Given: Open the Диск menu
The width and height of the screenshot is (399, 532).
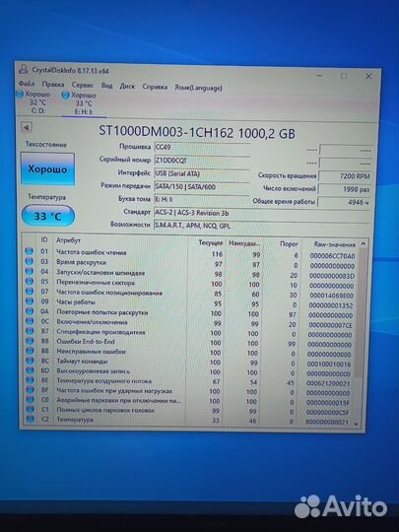Looking at the screenshot, I should coord(127,86).
